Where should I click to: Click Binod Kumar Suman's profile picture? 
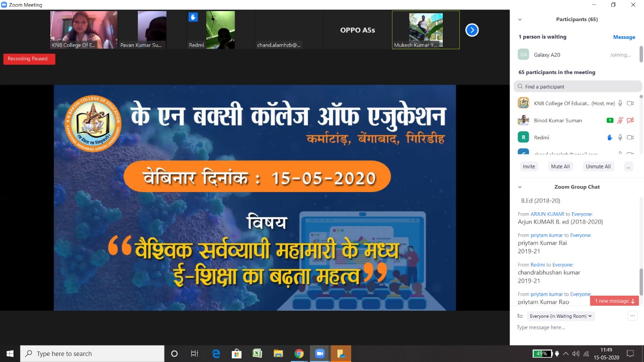coord(523,120)
